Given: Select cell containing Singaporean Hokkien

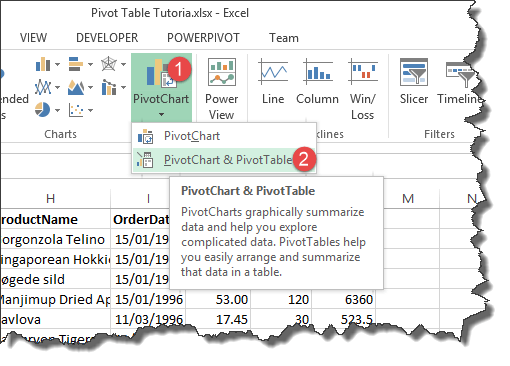Looking at the screenshot, I should tap(56, 259).
